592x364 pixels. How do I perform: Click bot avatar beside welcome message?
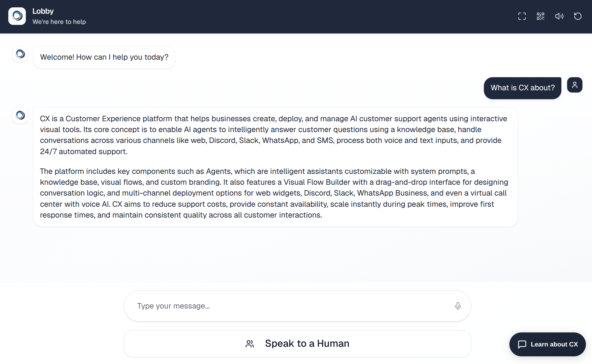point(20,54)
